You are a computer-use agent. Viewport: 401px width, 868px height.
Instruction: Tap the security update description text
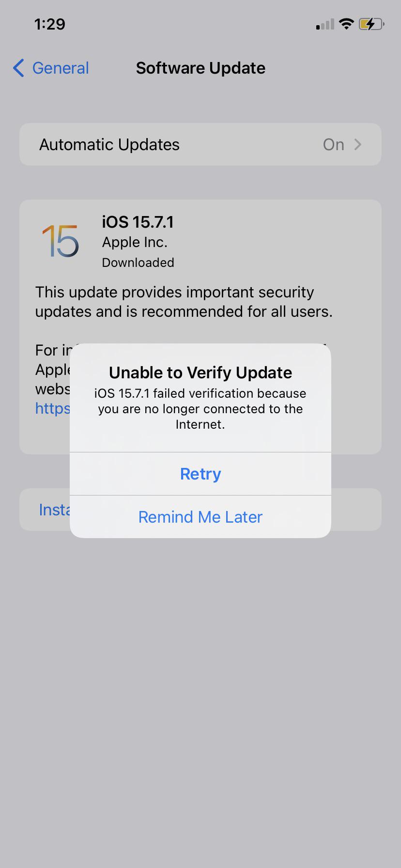point(184,302)
